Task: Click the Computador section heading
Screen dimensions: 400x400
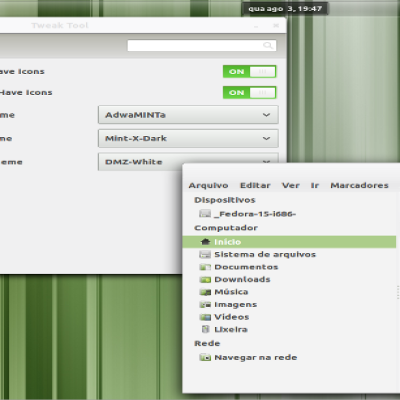Action: coord(226,228)
